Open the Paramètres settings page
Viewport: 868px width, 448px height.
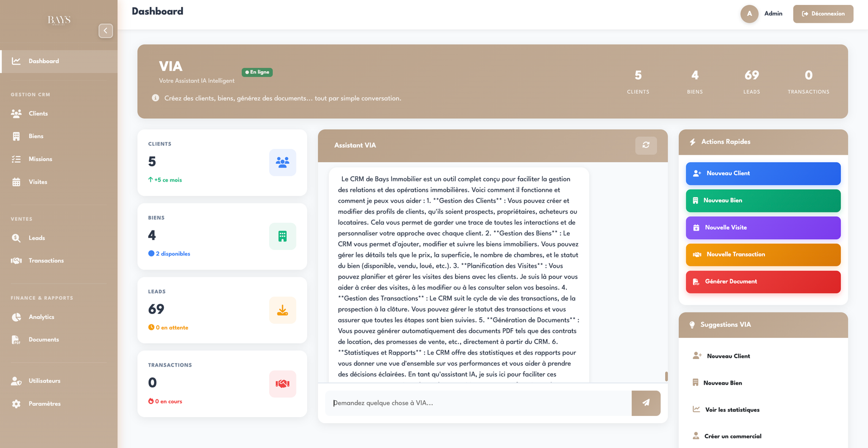(x=44, y=404)
